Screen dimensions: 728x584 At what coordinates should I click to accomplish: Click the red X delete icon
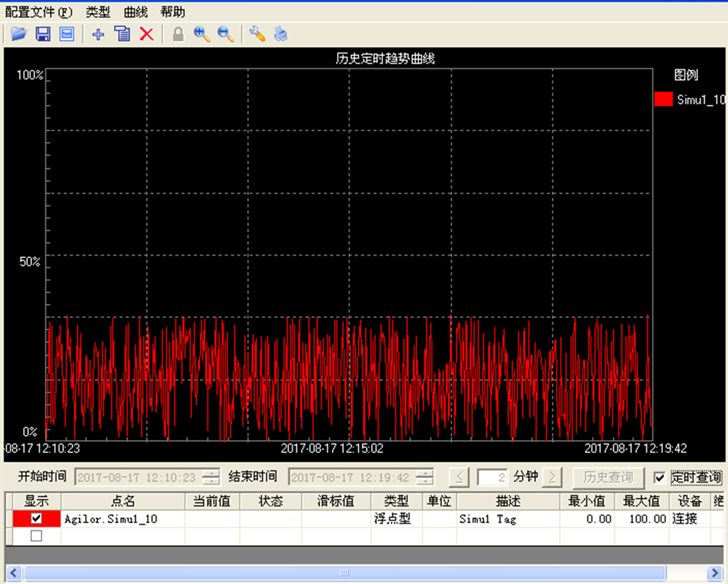(x=147, y=34)
